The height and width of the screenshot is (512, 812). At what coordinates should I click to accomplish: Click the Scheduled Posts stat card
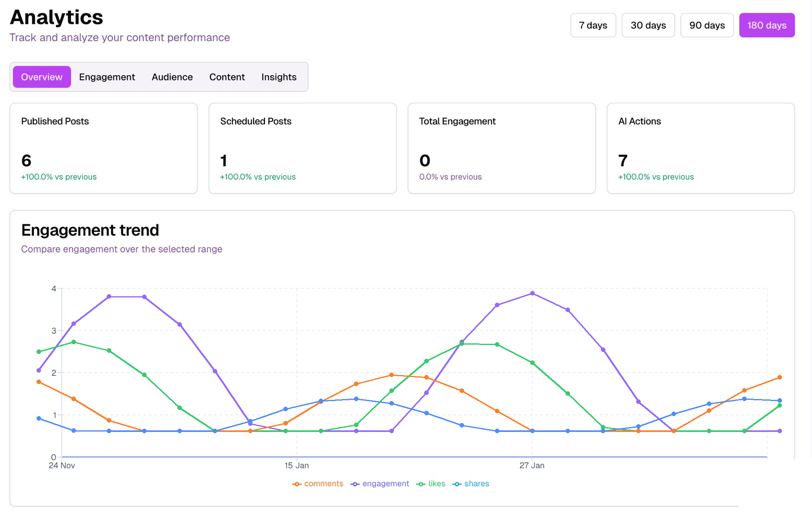[302, 148]
